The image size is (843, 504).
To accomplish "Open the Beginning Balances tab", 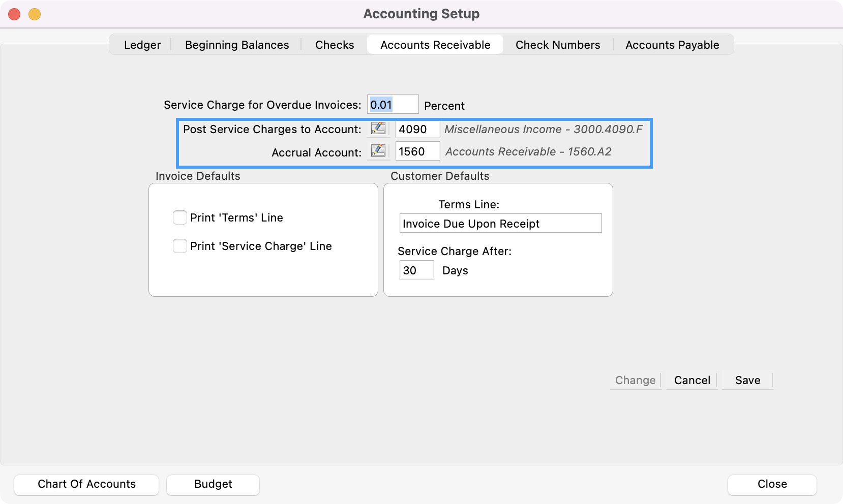I will tap(237, 45).
